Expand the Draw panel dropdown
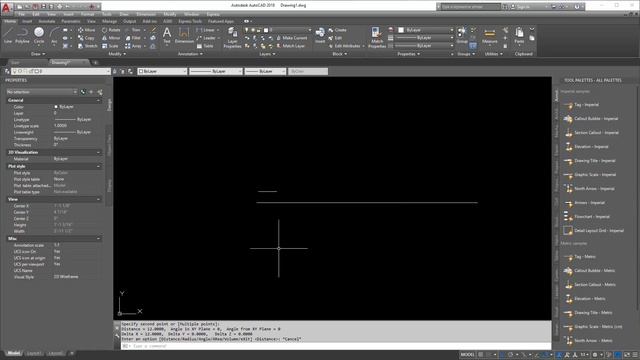Screen dimensions: 640x360 pyautogui.click(x=38, y=54)
